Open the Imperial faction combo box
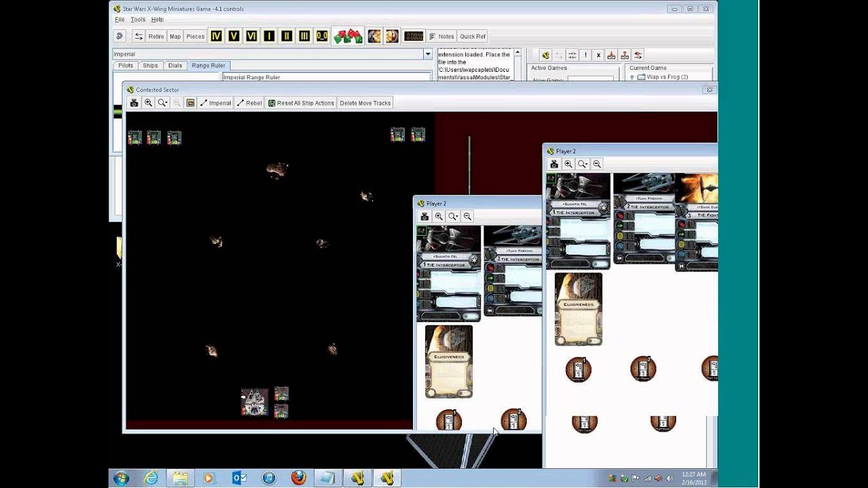Image resolution: width=868 pixels, height=488 pixels. pyautogui.click(x=272, y=54)
